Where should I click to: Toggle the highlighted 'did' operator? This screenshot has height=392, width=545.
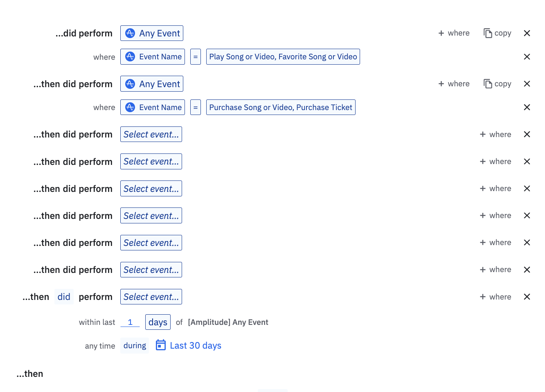pos(64,297)
